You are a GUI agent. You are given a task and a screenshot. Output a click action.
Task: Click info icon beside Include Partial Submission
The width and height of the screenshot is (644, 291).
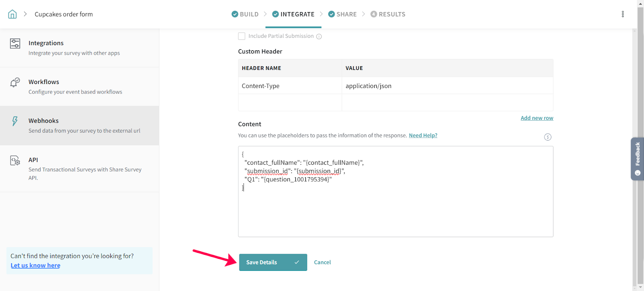319,37
